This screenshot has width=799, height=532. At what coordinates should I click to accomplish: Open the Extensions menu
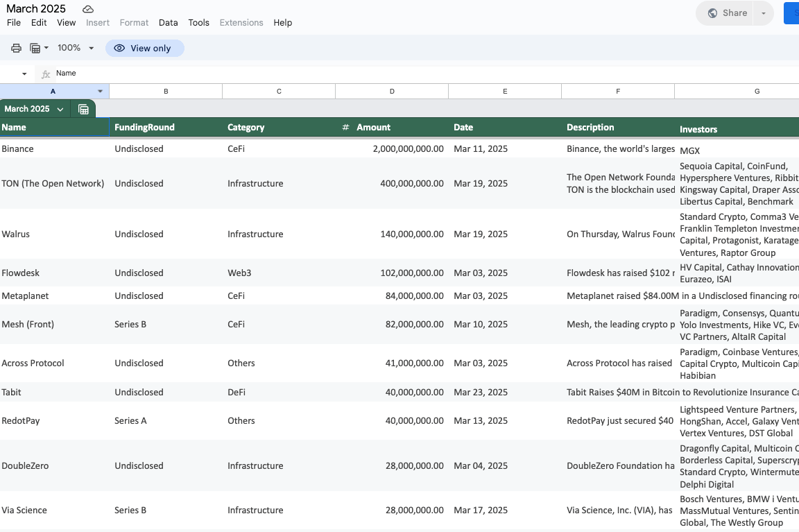(241, 22)
